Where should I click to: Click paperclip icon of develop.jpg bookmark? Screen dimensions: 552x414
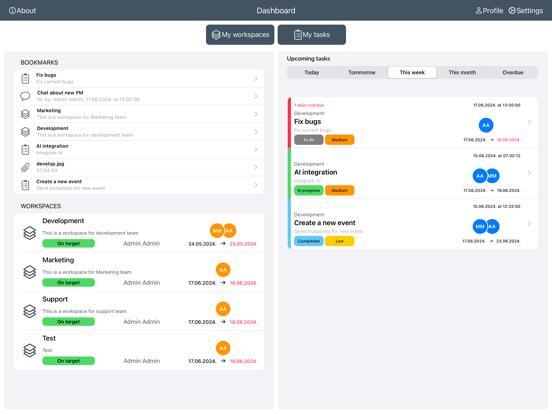pos(25,167)
